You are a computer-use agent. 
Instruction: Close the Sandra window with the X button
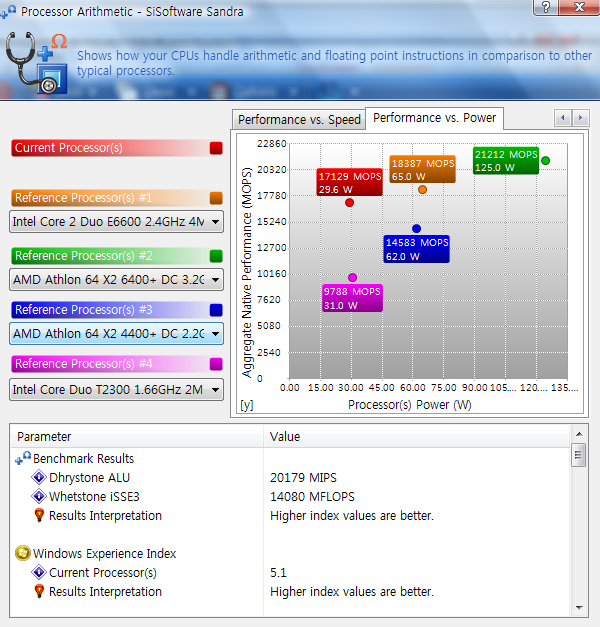click(579, 7)
